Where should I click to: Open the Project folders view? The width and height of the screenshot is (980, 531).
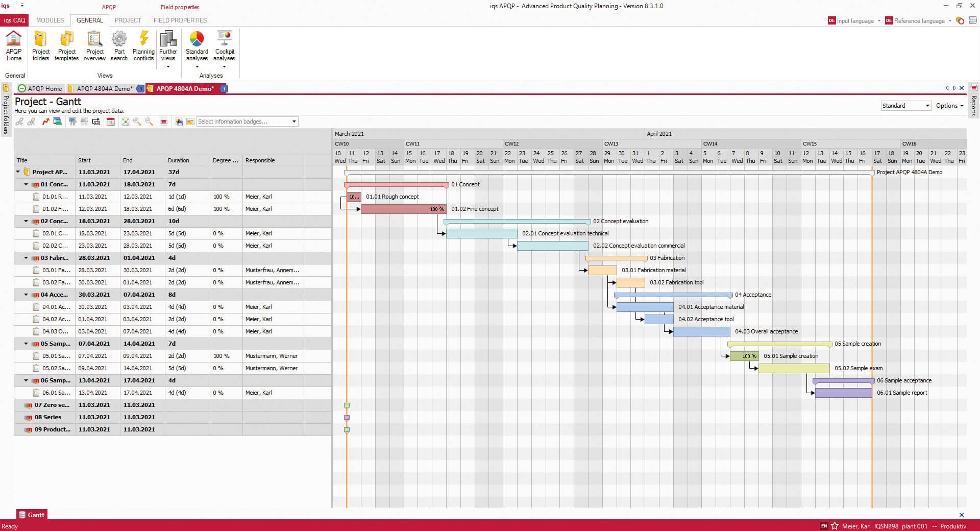[40, 46]
